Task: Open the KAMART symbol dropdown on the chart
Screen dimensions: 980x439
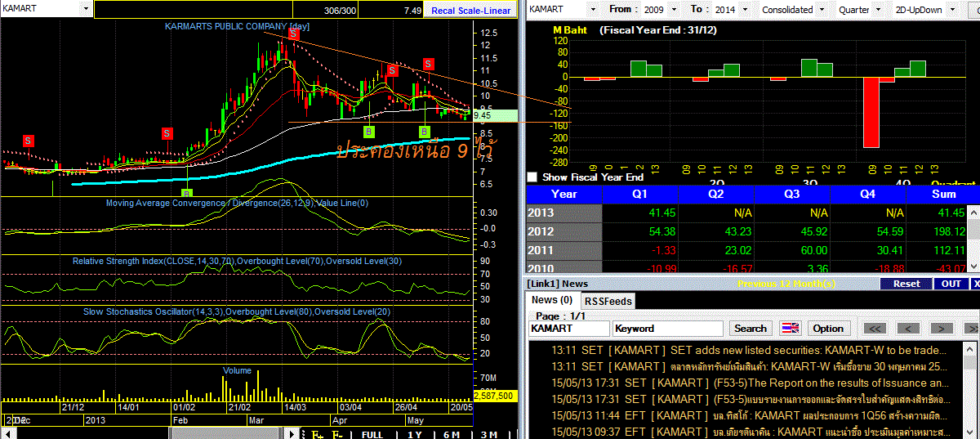Action: pos(86,10)
